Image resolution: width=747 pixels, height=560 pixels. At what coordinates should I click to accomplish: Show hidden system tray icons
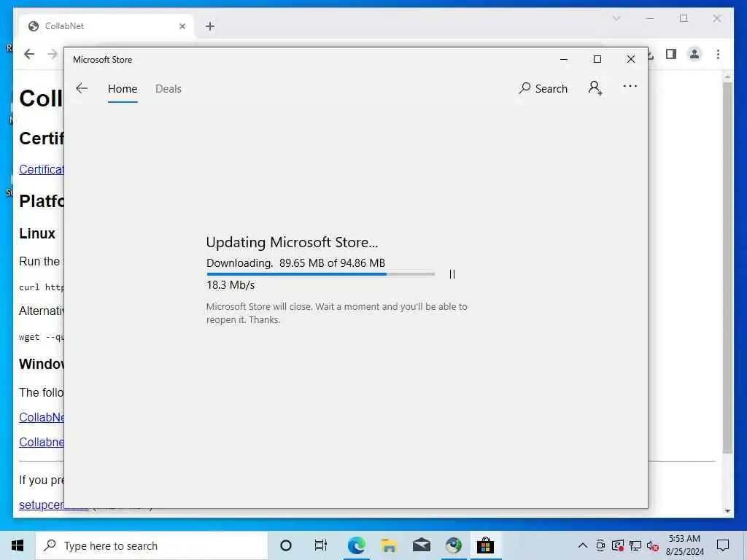[x=583, y=545]
